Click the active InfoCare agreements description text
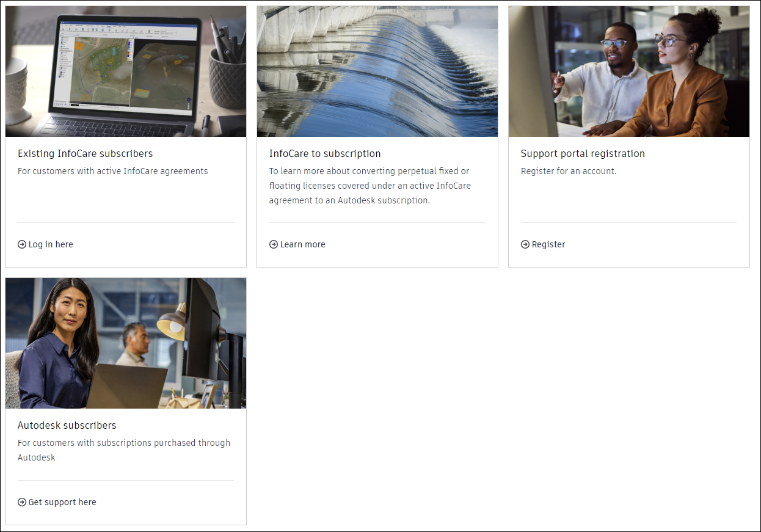Viewport: 761px width, 532px height. [x=113, y=171]
